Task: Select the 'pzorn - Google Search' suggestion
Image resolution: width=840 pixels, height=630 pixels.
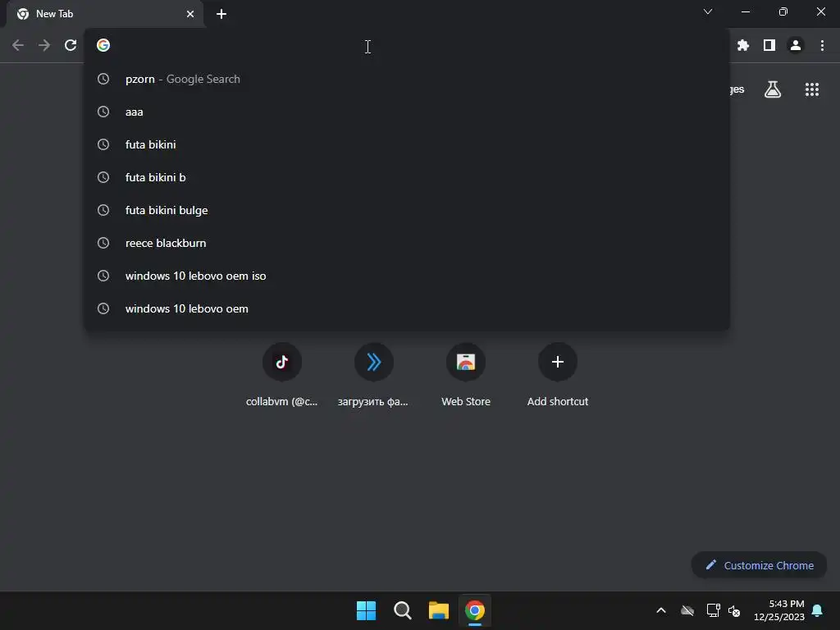Action: point(407,79)
